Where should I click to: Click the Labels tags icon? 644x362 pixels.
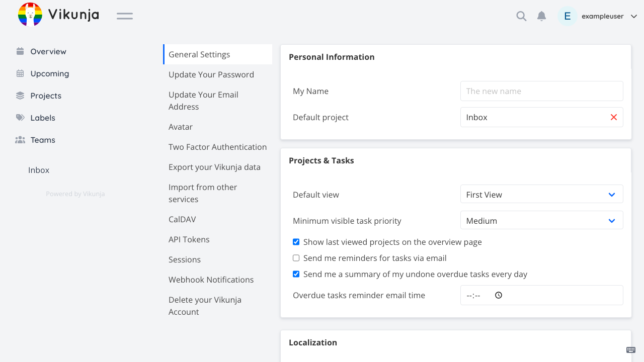(x=20, y=118)
